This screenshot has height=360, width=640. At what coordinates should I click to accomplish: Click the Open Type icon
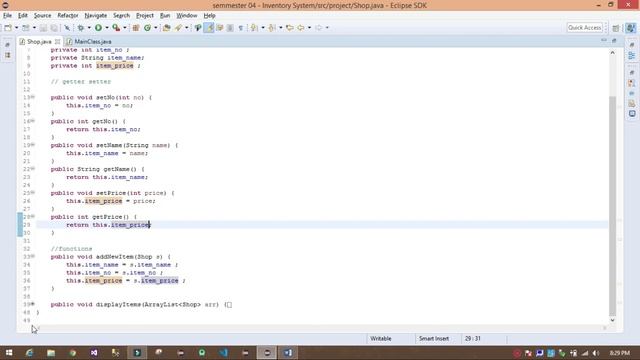(x=167, y=28)
